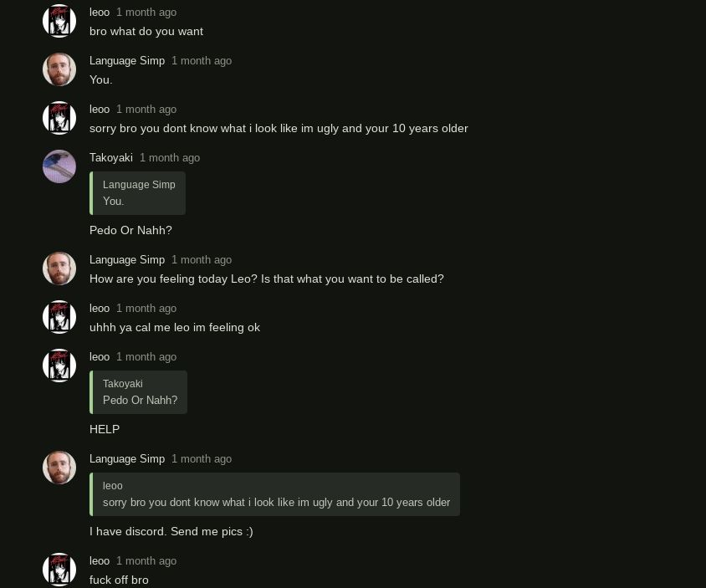Select leoo's avatar beside "uhhh ya cal me leo"

(x=59, y=317)
